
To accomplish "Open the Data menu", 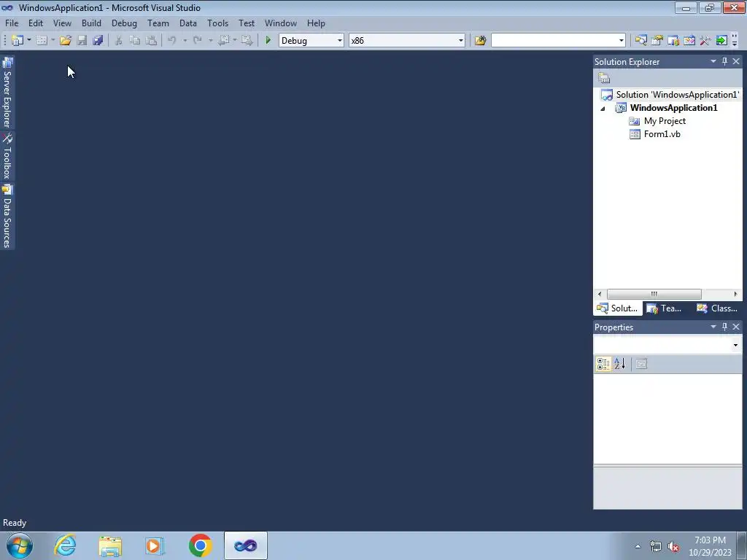I will [188, 23].
